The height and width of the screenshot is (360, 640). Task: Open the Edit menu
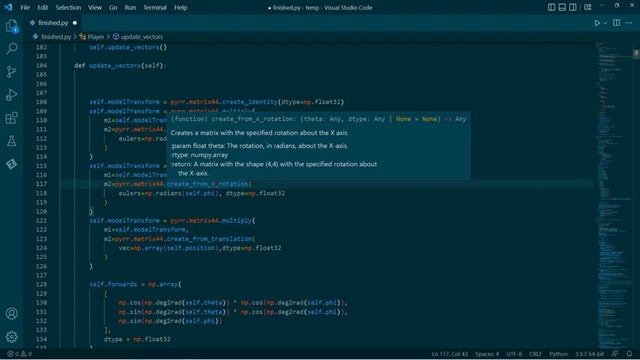tap(42, 7)
